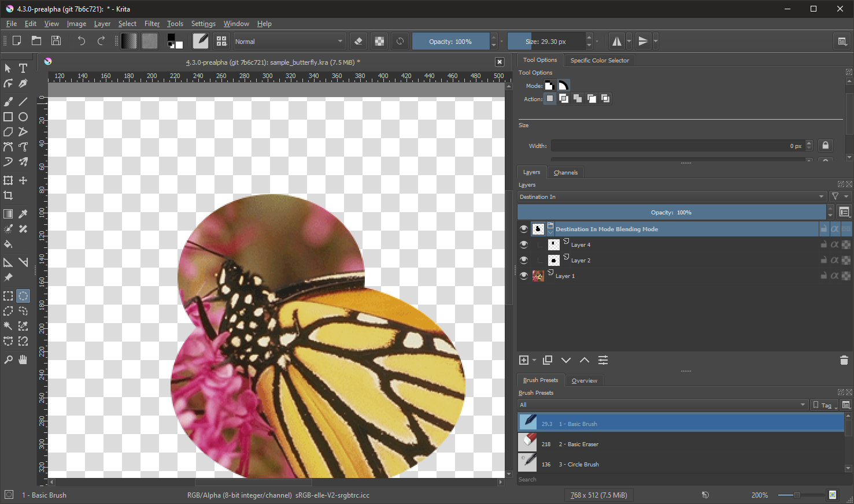The height and width of the screenshot is (504, 854).
Task: Select the Text tool in toolbox
Action: tap(23, 68)
